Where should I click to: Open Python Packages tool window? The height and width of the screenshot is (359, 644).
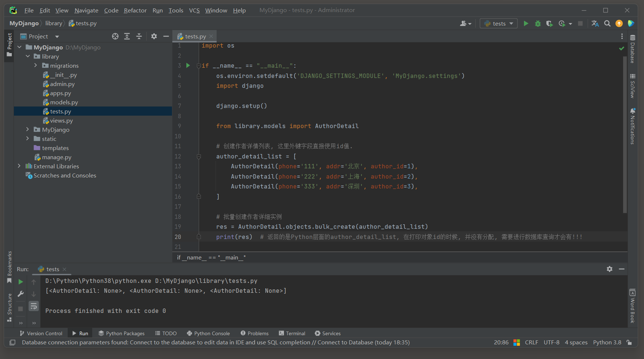tap(121, 333)
